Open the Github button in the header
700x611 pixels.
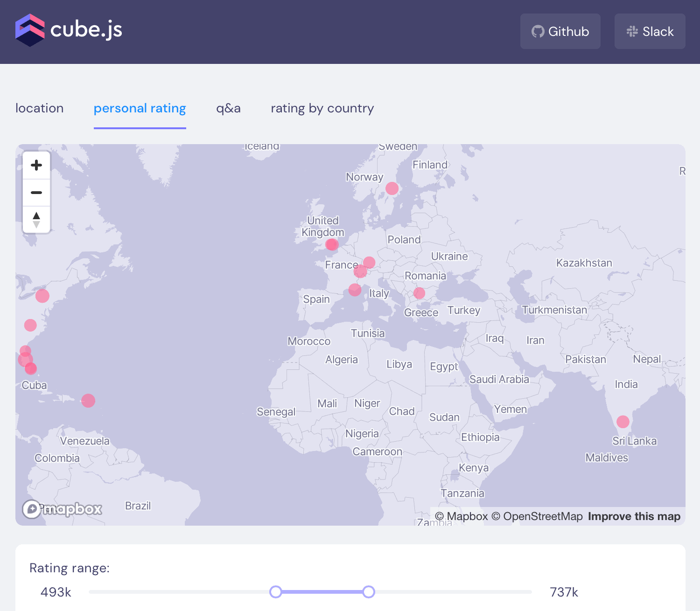click(560, 31)
